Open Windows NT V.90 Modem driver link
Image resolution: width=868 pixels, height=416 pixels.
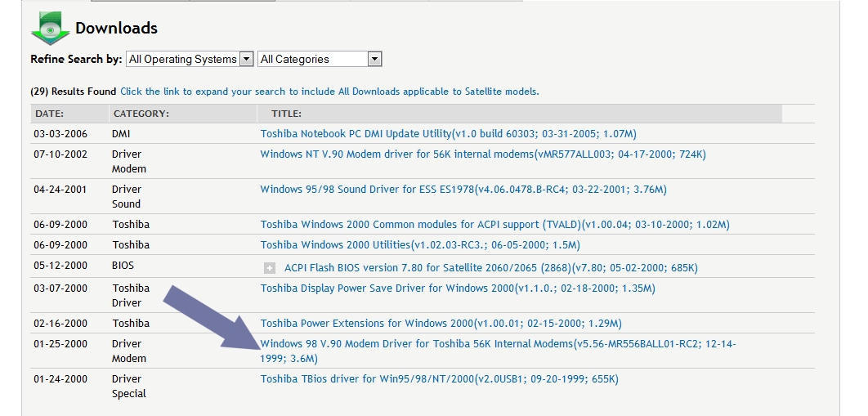click(x=483, y=154)
